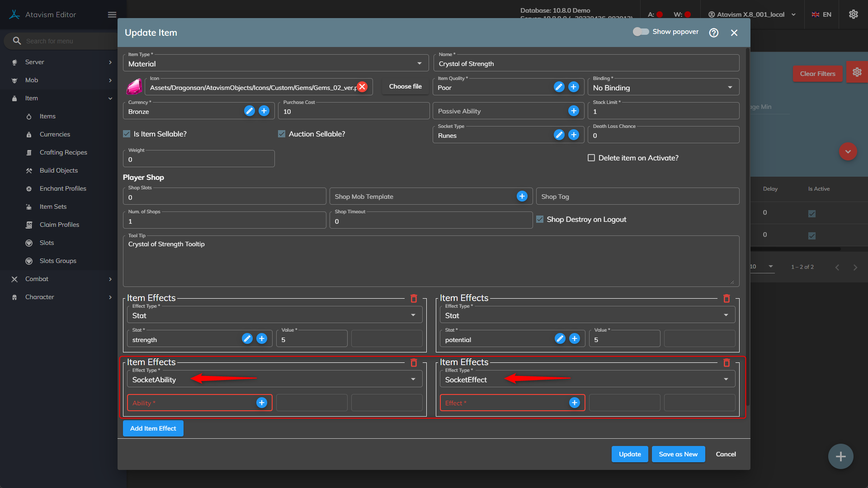
Task: Add a Passive Ability using plus icon
Action: (x=574, y=111)
